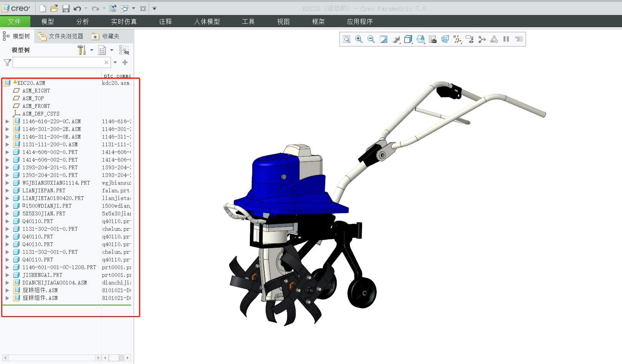Open model tree settings hammer icon
The image size is (622, 364).
(x=81, y=50)
